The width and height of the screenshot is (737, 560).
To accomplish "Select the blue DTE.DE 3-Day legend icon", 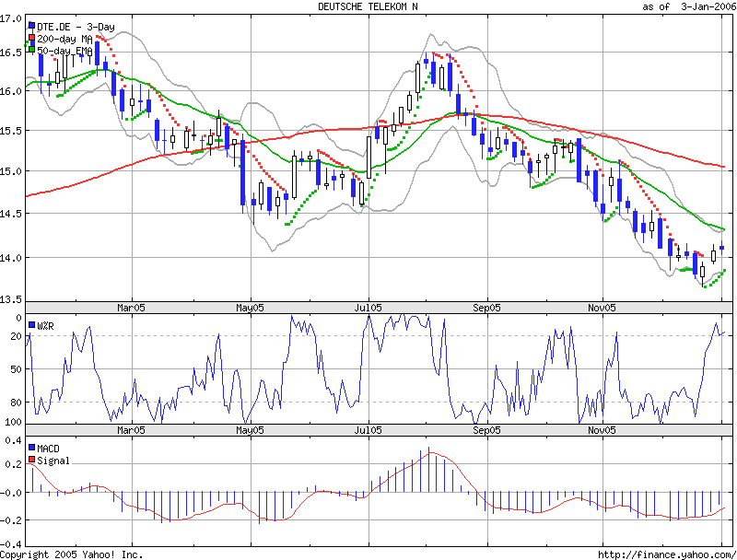I will (33, 27).
